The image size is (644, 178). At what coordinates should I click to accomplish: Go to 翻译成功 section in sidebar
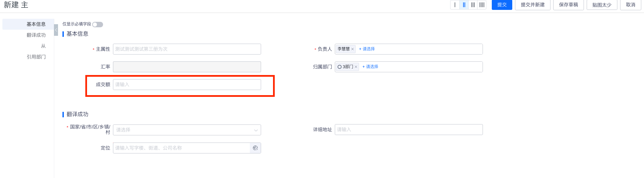[x=36, y=35]
